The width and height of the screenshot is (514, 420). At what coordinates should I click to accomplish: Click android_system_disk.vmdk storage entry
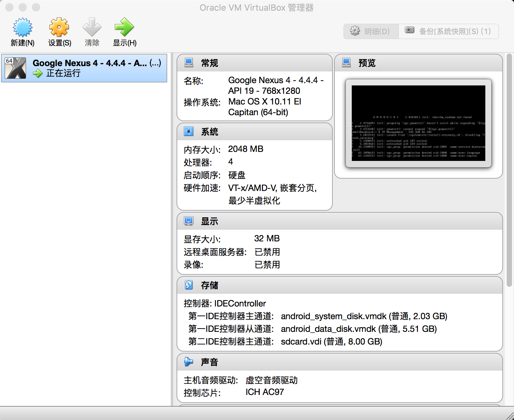click(364, 316)
